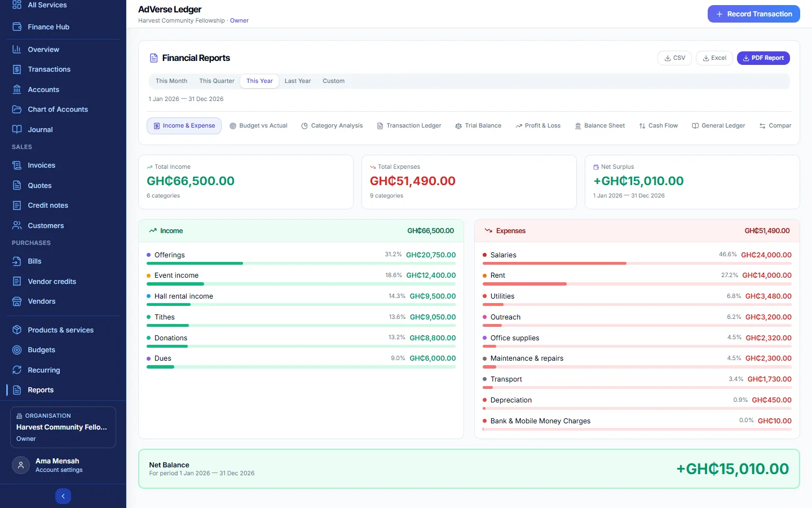Click the Depreciation amount GH₵450.00

pos(771,400)
